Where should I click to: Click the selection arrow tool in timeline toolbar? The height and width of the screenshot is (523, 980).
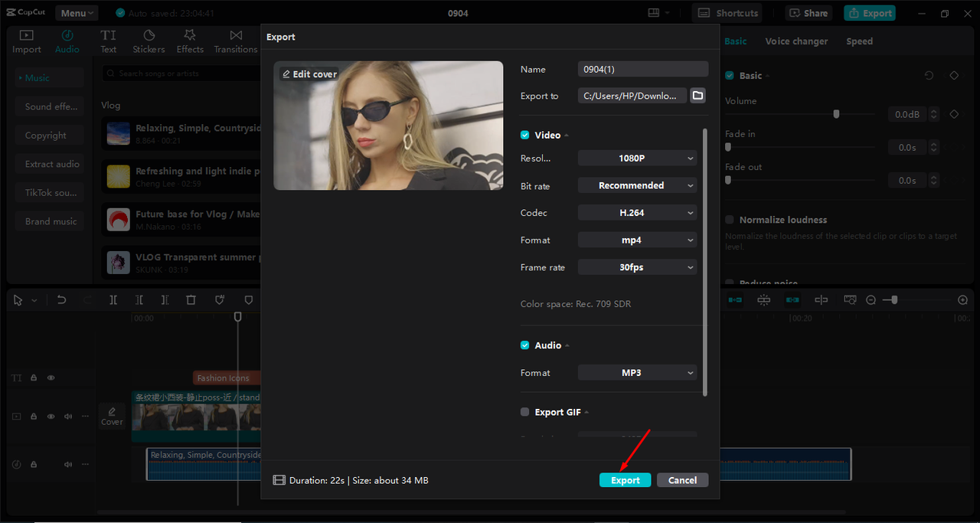pos(18,300)
